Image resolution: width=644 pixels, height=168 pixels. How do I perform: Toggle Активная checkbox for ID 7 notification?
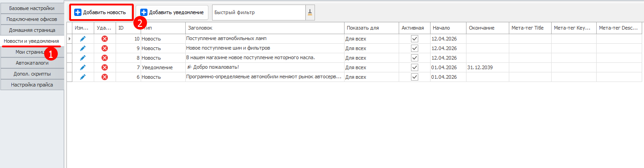coord(414,67)
